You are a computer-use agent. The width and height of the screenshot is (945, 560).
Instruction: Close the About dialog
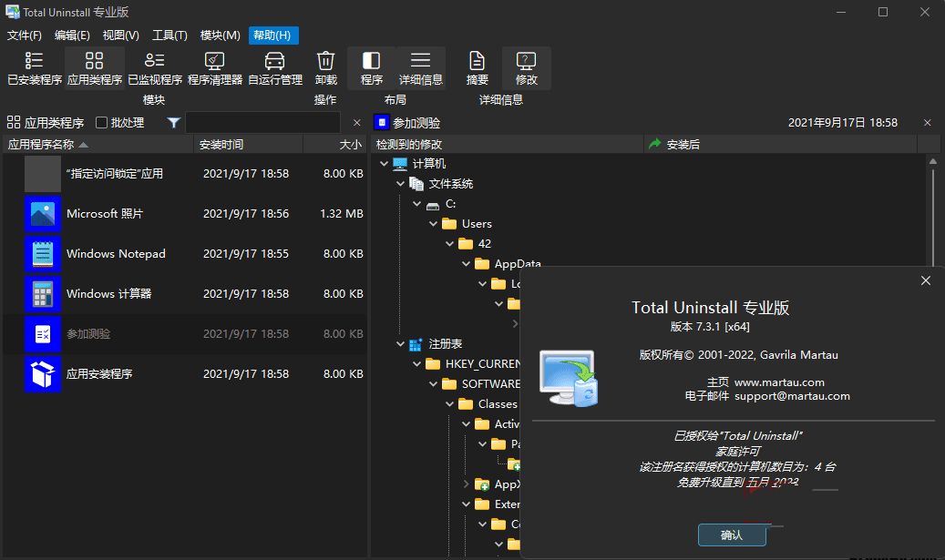click(x=925, y=282)
